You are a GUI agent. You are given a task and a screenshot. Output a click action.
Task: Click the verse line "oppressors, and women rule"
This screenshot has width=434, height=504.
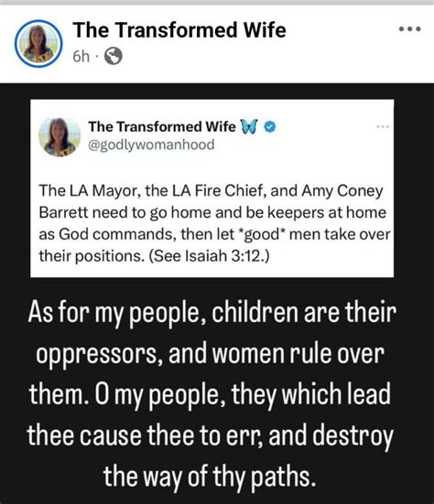[210, 354]
